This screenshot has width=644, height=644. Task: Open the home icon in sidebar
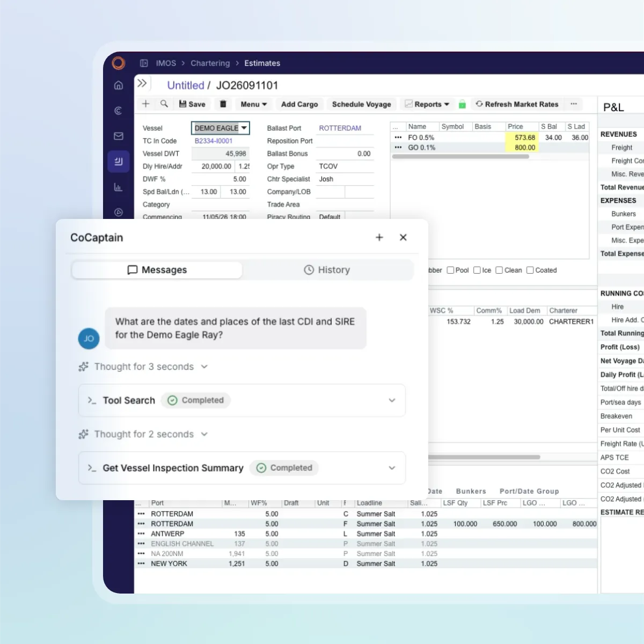click(119, 85)
